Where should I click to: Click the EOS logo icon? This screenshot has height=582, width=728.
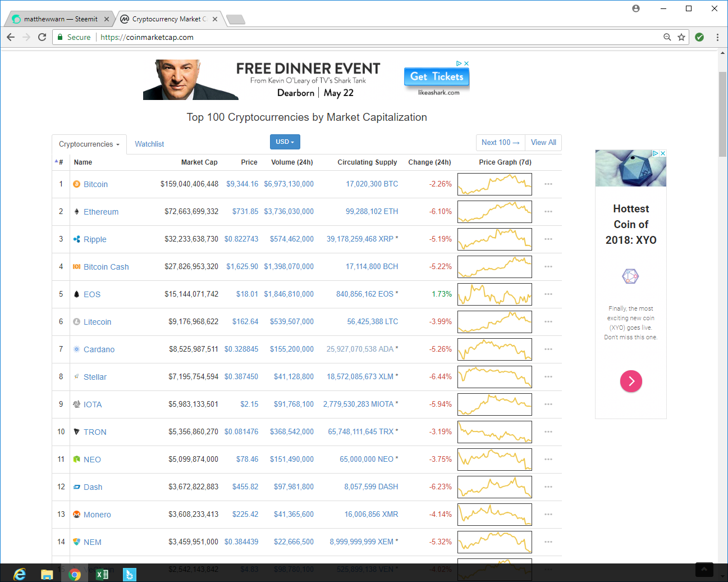click(77, 294)
